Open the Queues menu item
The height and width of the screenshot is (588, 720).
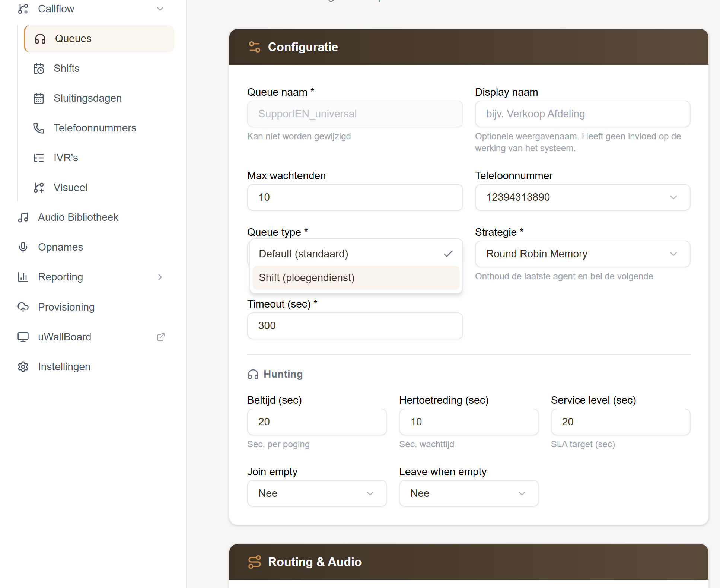click(x=99, y=39)
